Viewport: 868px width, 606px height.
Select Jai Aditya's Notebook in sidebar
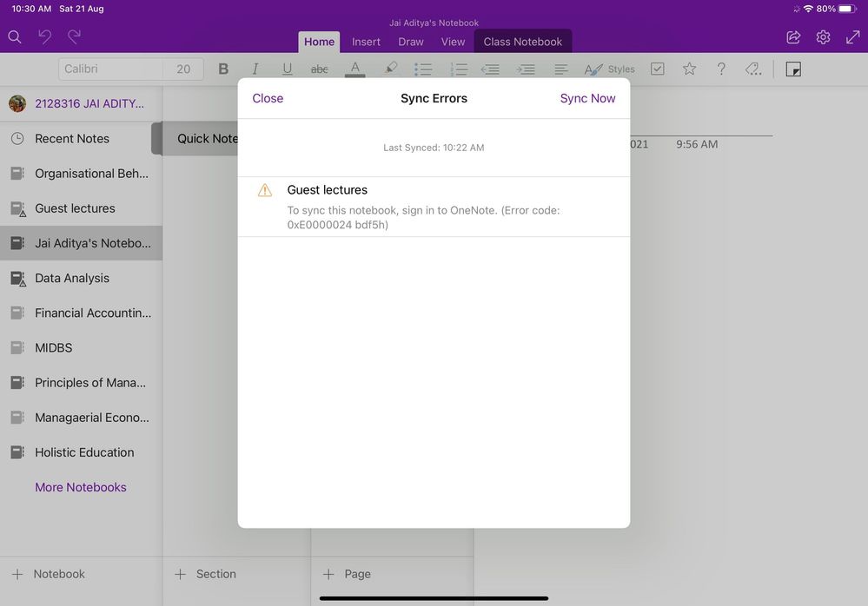(82, 243)
